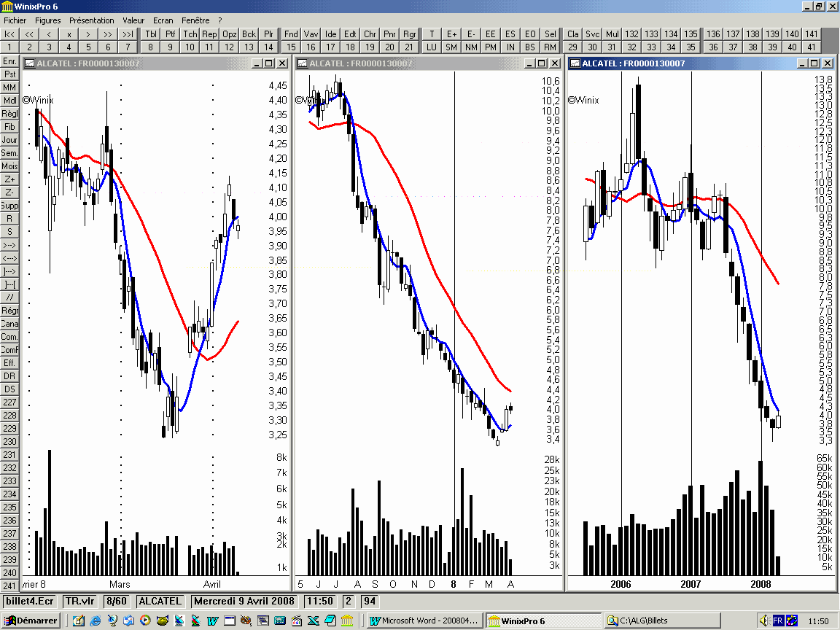Click the Mercredi 9 Avril 2008 status field
The height and width of the screenshot is (630, 840).
click(244, 601)
